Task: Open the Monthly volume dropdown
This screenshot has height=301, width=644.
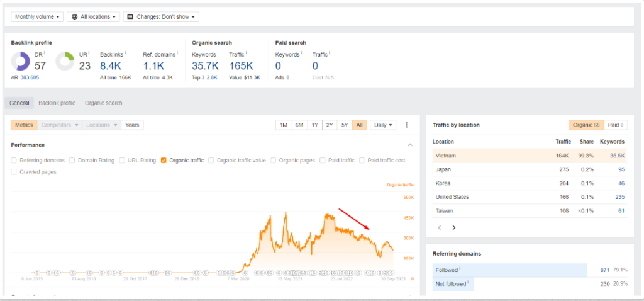Action: pos(36,17)
